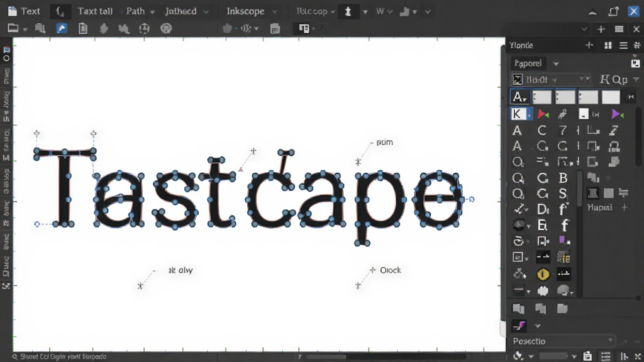
Task: Click the 'pum' canvas annotation label
Action: click(x=384, y=143)
